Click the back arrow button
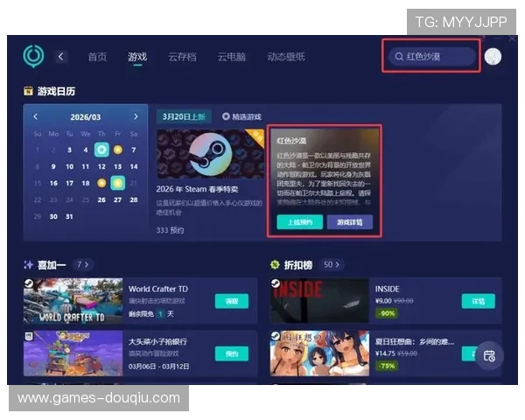The width and height of the screenshot is (525, 420). [61, 57]
